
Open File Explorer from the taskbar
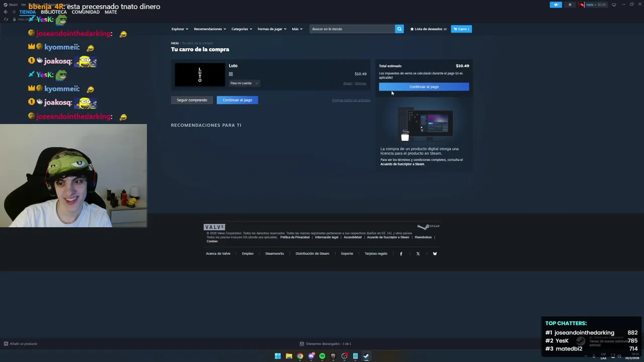coord(289,356)
